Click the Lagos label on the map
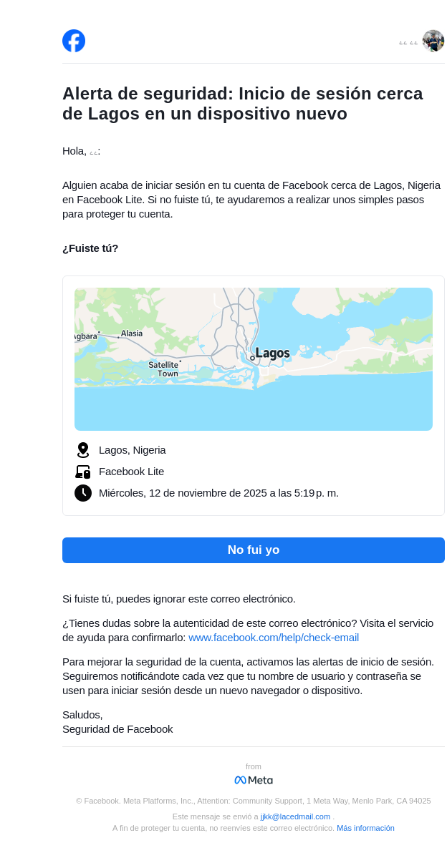Image resolution: width=447 pixels, height=868 pixels. pos(272,353)
